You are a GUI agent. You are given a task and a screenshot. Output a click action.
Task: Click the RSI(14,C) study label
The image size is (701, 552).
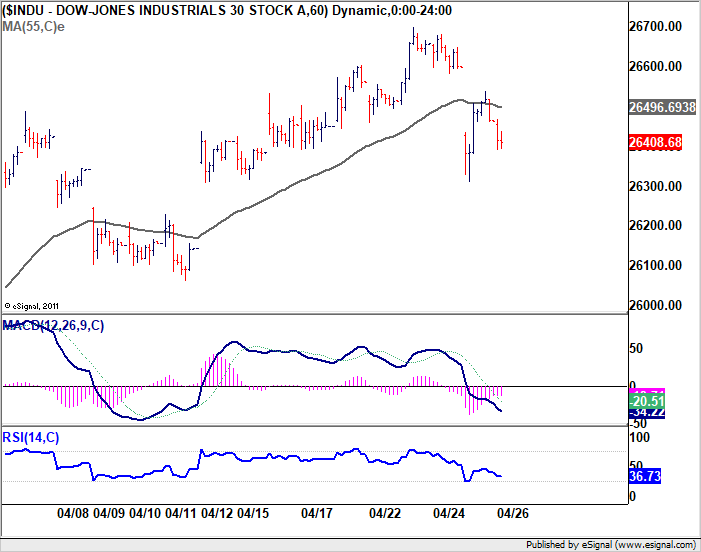coord(31,437)
